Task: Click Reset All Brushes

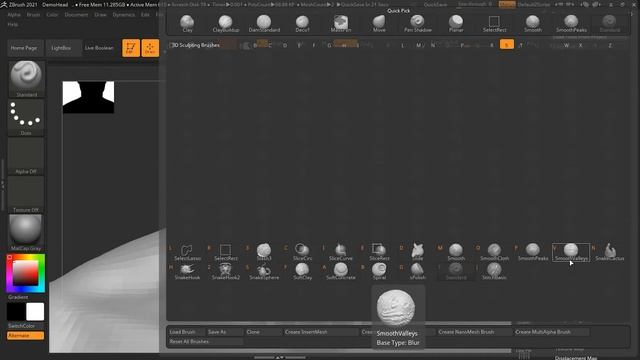Action: [205, 341]
